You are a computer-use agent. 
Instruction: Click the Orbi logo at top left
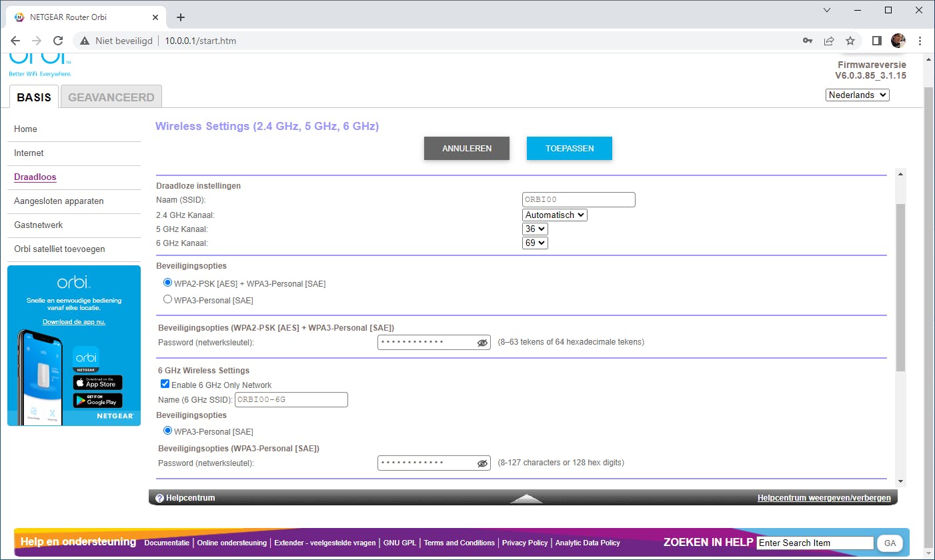(39, 62)
